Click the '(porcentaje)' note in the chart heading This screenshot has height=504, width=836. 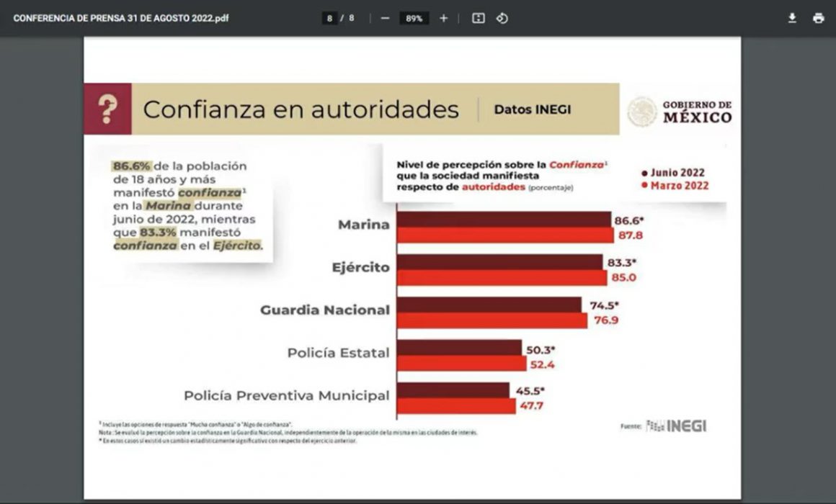coord(551,187)
